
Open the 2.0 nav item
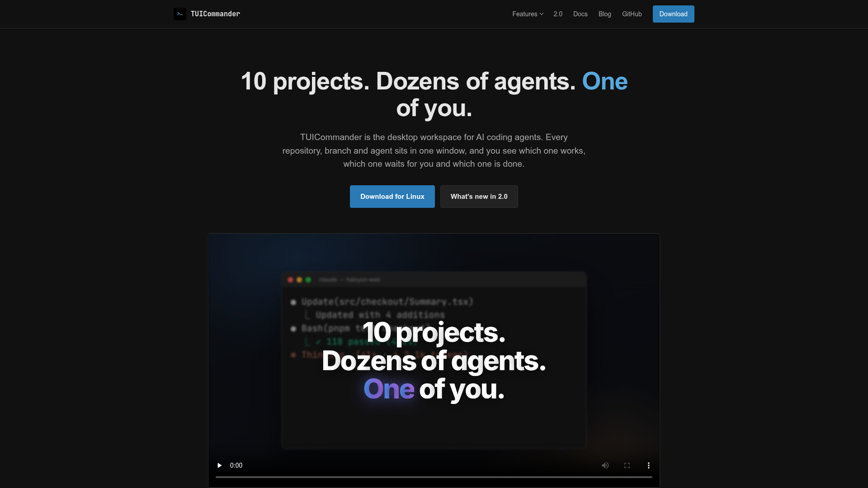[x=558, y=14]
